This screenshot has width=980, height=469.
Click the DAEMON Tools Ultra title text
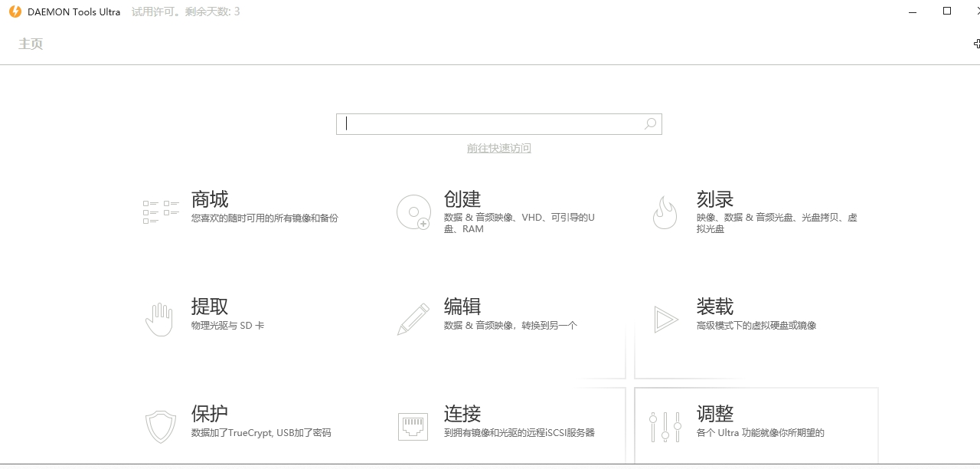click(74, 11)
